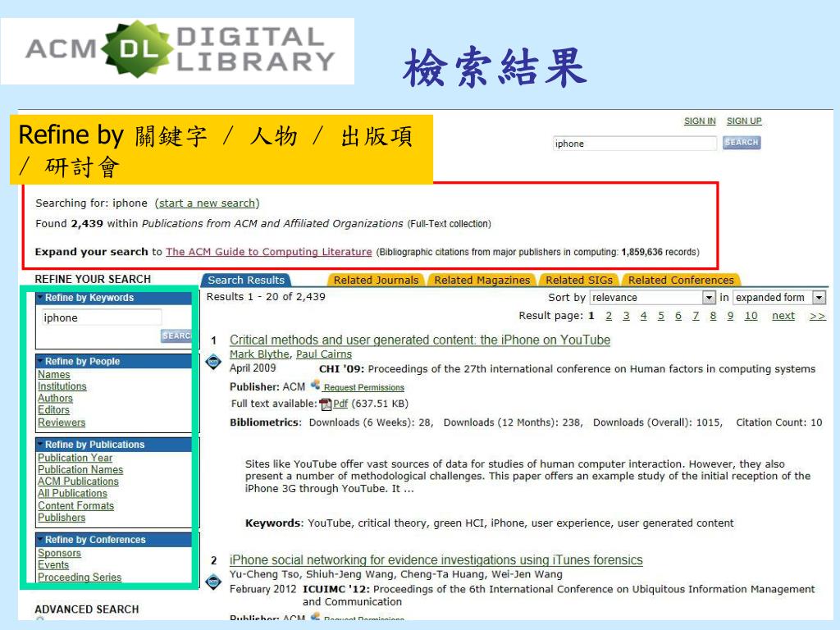Viewport: 840px width, 630px height.
Task: Open author Paul Cairns' page
Action: [324, 354]
